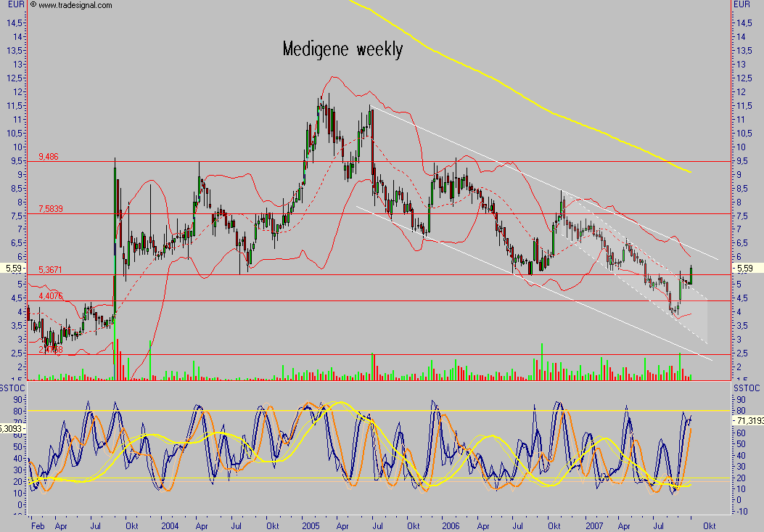764x532 pixels.
Task: Click the -10 value on stochastic scale
Action: click(x=741, y=511)
